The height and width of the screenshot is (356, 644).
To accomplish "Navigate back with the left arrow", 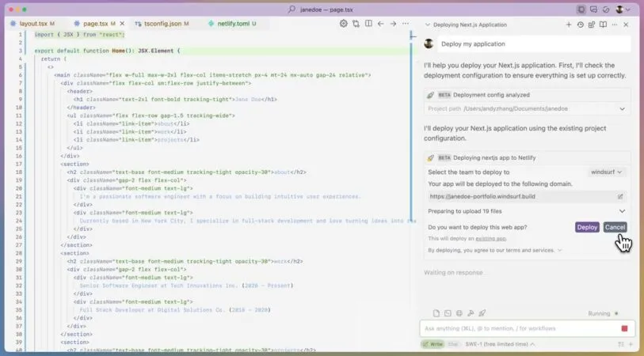I will 381,24.
